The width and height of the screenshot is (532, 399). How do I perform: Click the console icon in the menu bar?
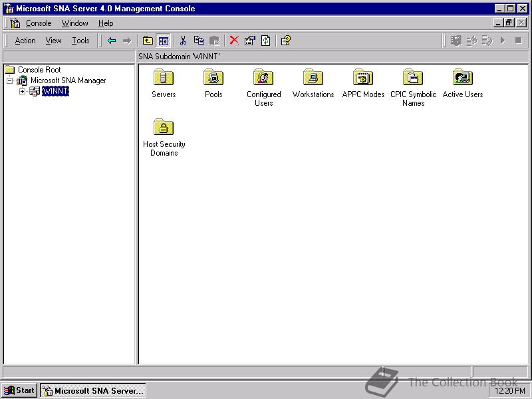(x=15, y=23)
